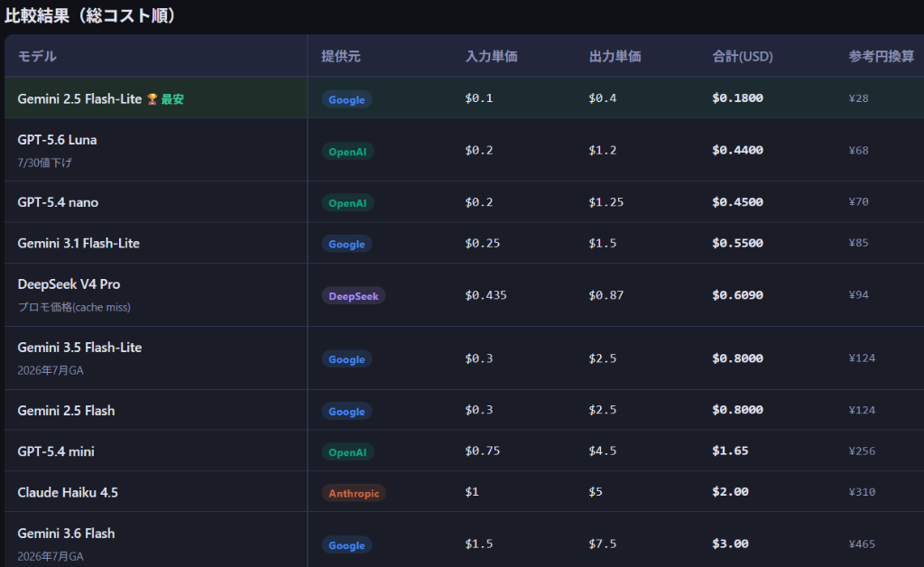Click the $1.65 total for GPT-5.4 mini
Image resolution: width=924 pixels, height=567 pixels.
730,451
